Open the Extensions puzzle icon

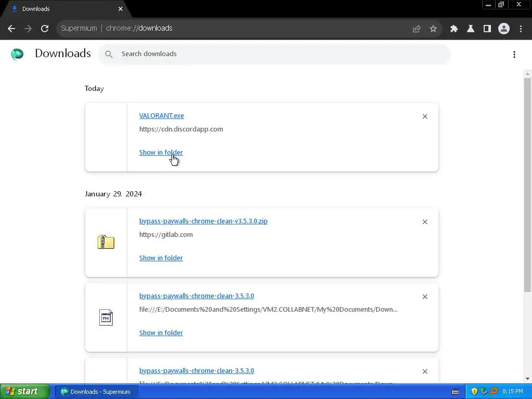[454, 29]
